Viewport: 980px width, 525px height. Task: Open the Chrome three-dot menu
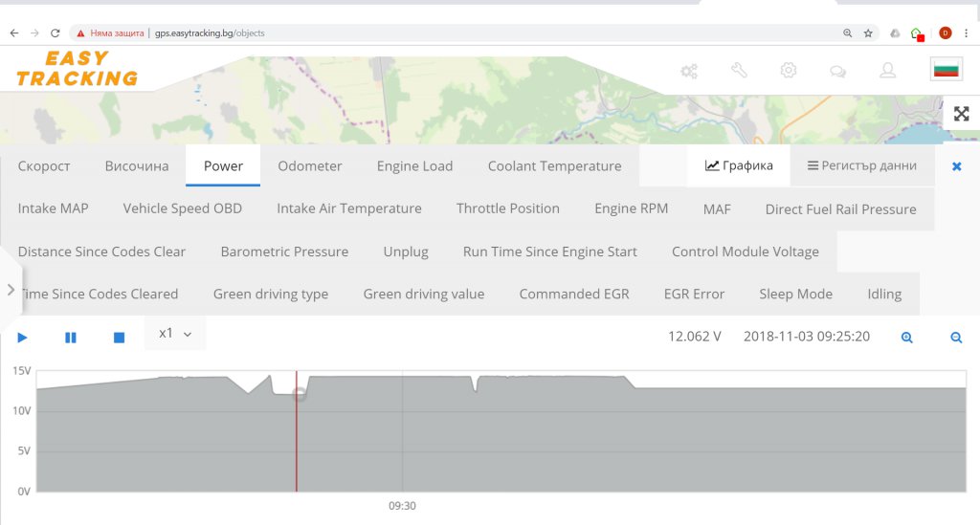click(x=967, y=33)
